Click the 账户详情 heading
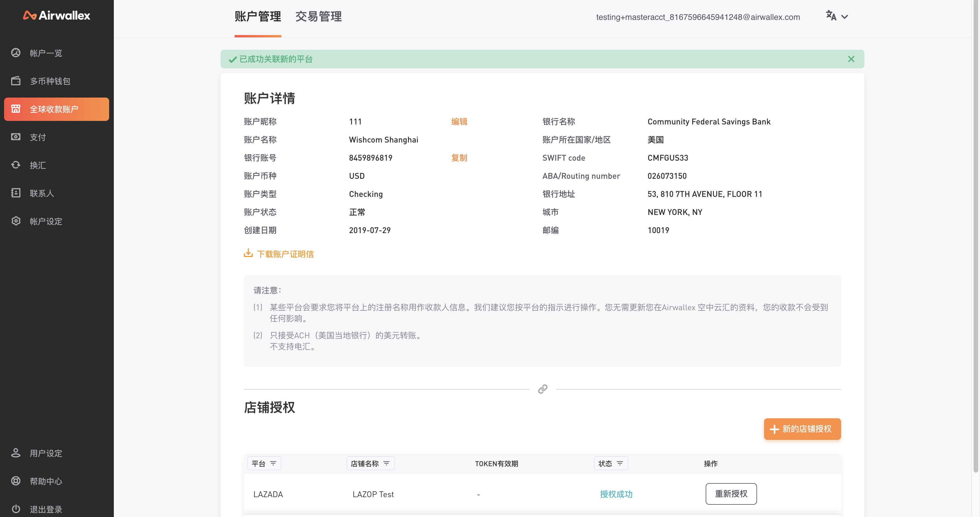The width and height of the screenshot is (980, 517). click(269, 98)
